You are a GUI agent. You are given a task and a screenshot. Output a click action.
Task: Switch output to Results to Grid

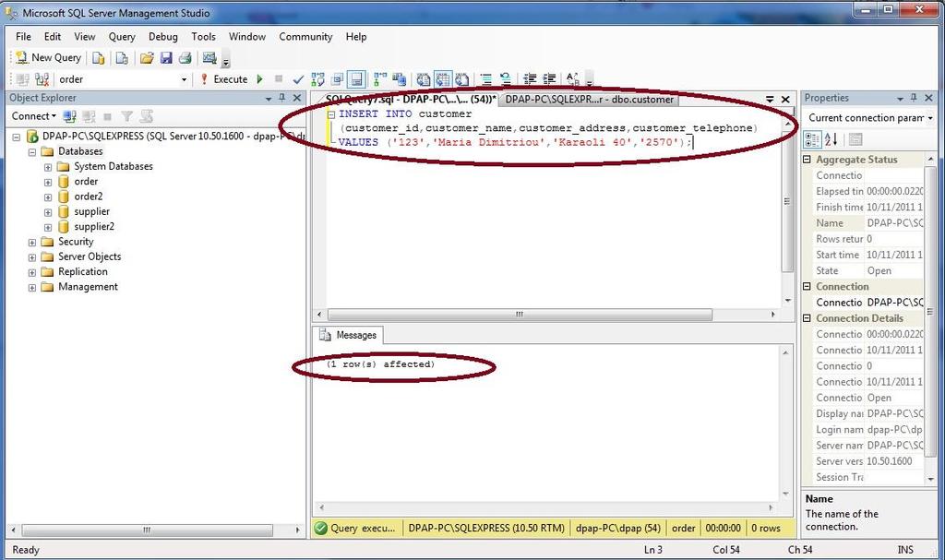[x=443, y=79]
